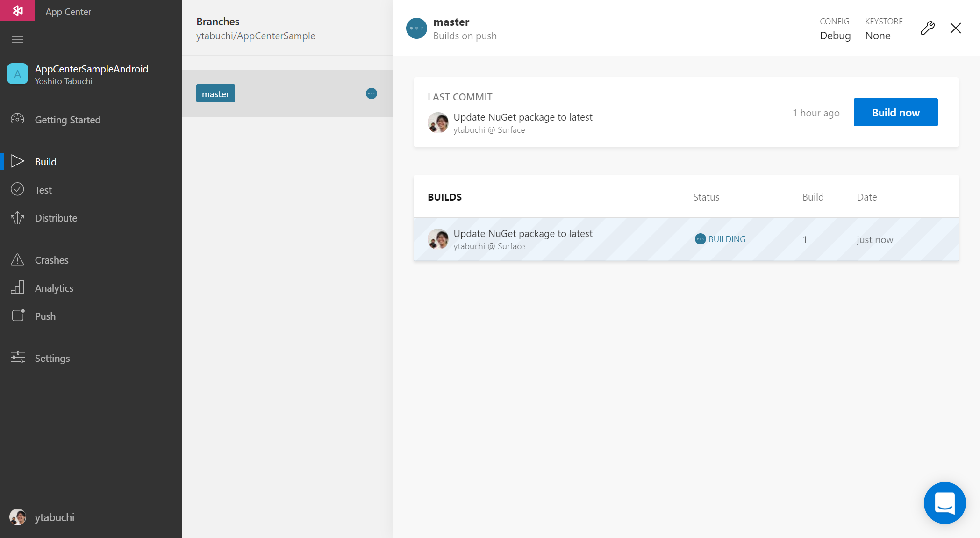980x538 pixels.
Task: Open the Push notifications section
Action: click(45, 316)
